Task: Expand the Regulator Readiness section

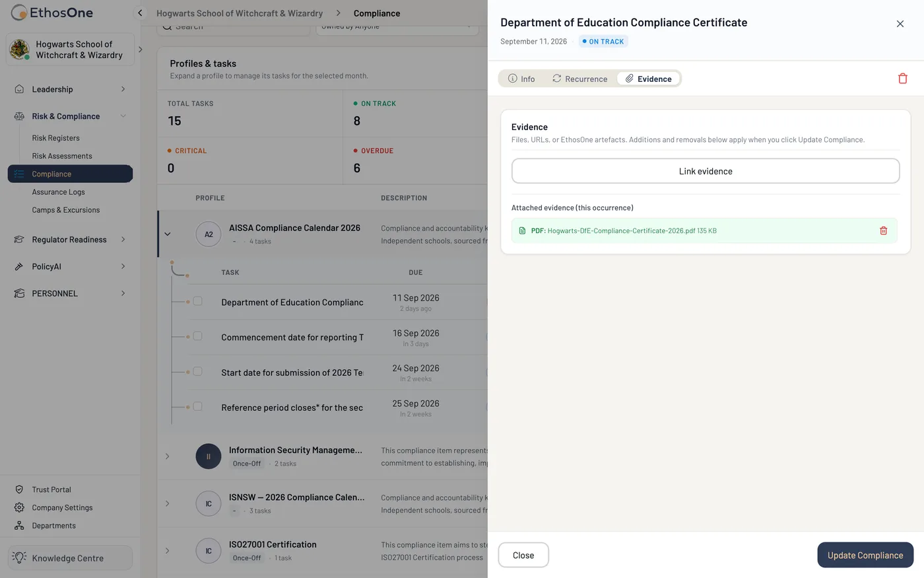Action: (123, 240)
